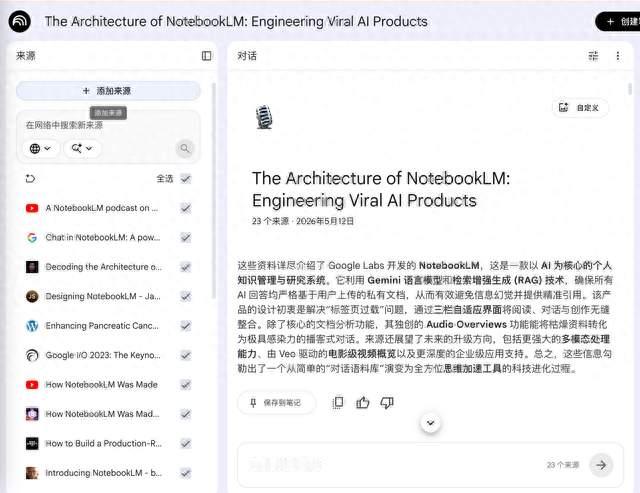Uncheck 'How NotebookLM Was Mad...' source checkbox

(186, 414)
